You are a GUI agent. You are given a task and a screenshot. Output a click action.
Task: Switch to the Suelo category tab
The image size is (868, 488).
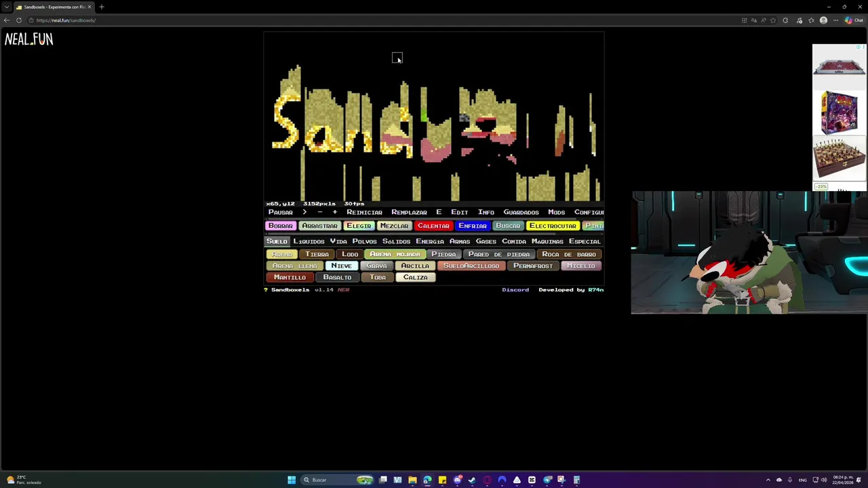tap(277, 241)
